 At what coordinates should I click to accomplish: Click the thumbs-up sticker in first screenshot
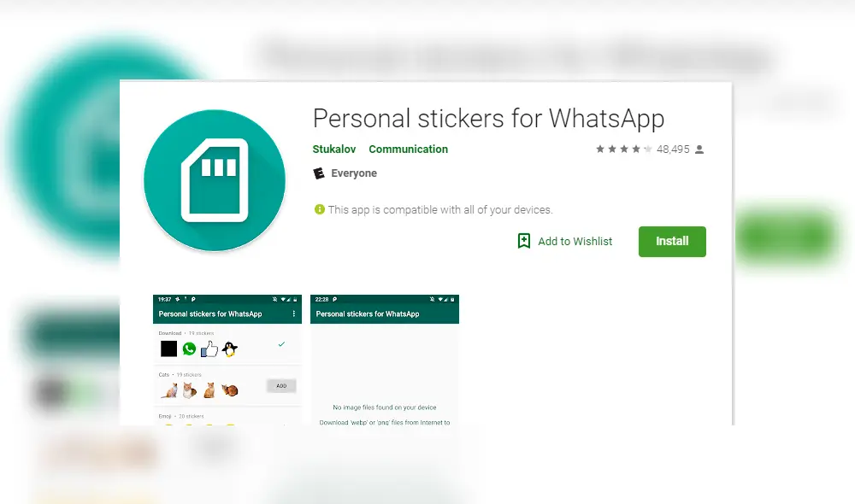tap(209, 349)
